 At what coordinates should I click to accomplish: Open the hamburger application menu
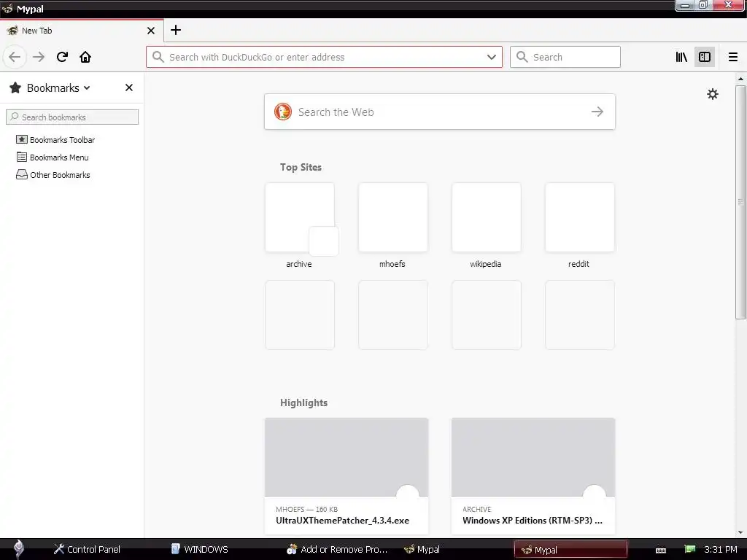(x=732, y=57)
